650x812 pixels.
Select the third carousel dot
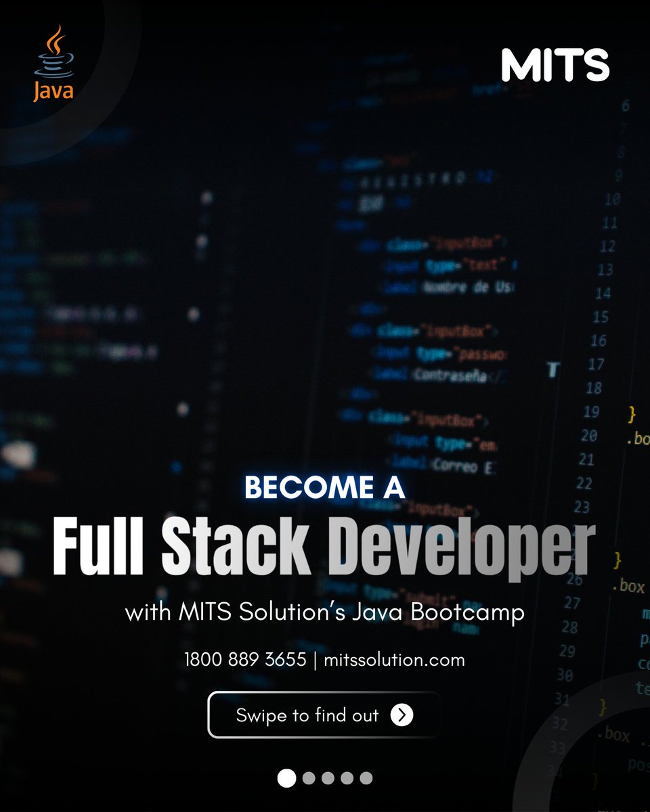(x=328, y=778)
